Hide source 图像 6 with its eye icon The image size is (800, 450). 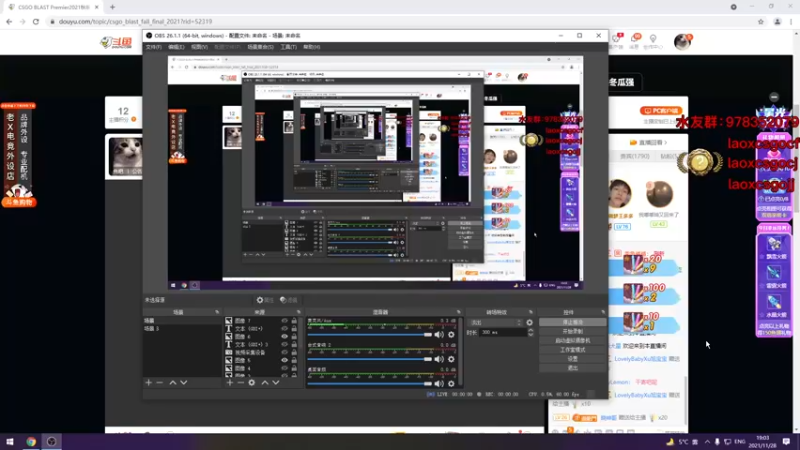click(285, 337)
